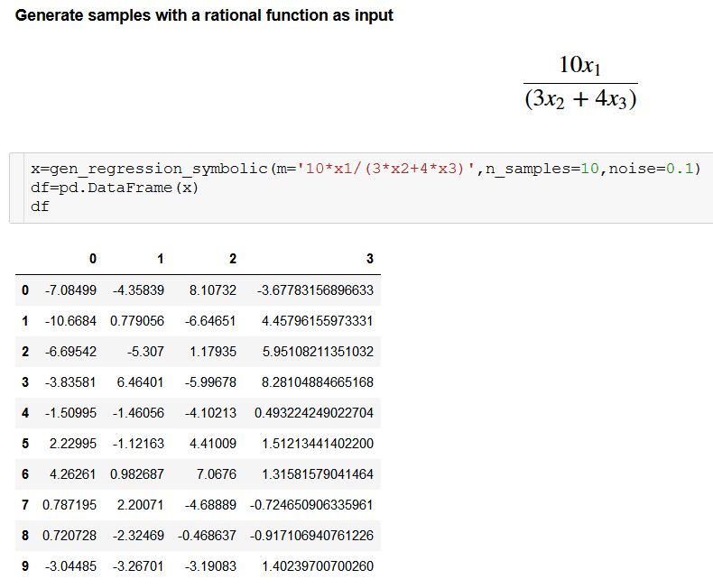Select the row index label 5

pos(24,444)
